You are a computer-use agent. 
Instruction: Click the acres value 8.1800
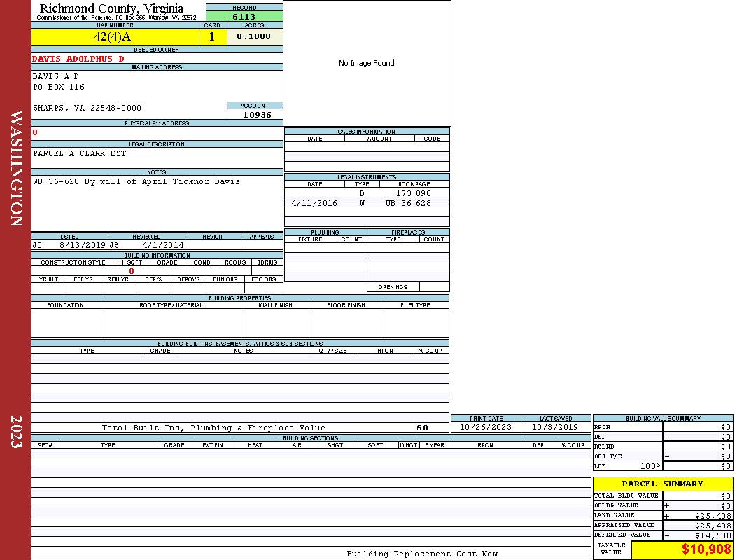pos(255,36)
